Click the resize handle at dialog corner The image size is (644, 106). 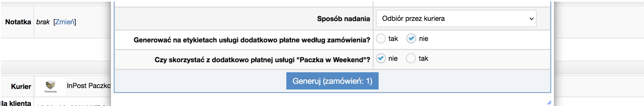(549, 102)
